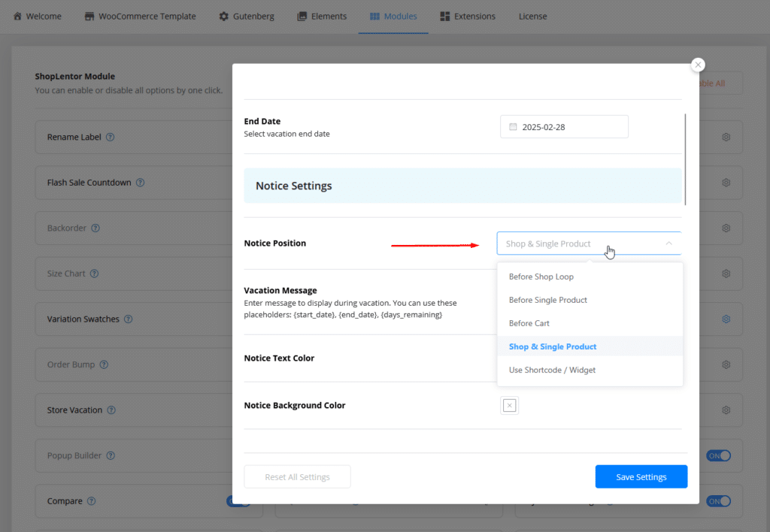Select Before Shop Loop option
The height and width of the screenshot is (532, 770).
[541, 277]
